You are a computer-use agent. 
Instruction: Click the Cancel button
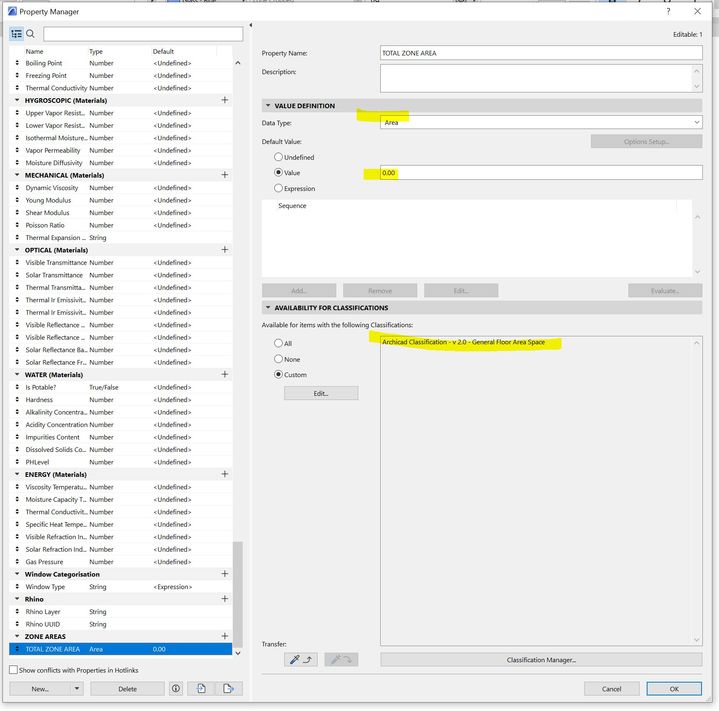click(611, 689)
